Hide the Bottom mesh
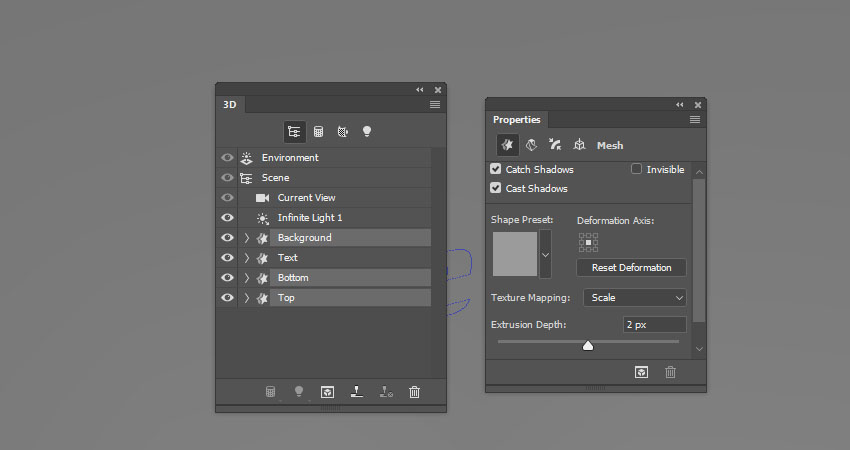 pyautogui.click(x=227, y=278)
